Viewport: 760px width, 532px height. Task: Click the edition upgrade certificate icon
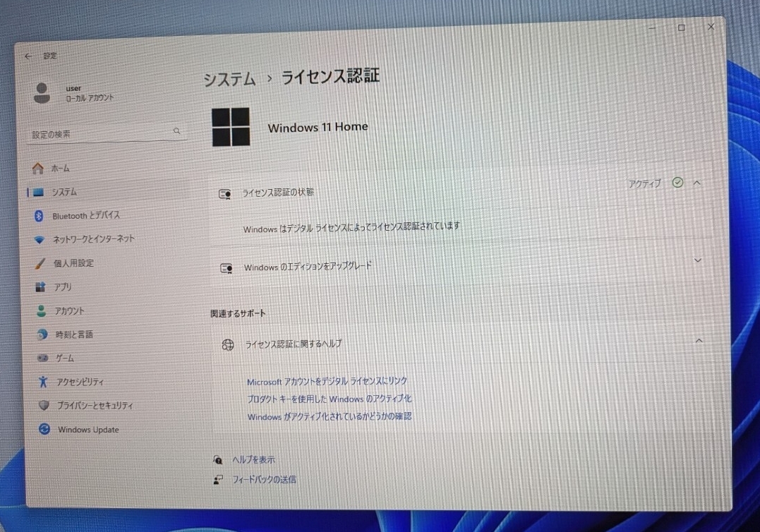click(x=227, y=268)
